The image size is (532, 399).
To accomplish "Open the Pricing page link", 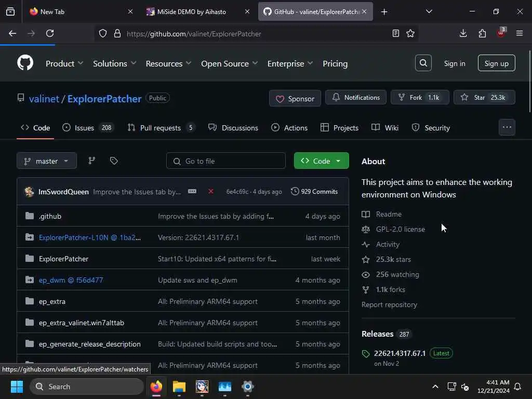I will click(x=335, y=63).
